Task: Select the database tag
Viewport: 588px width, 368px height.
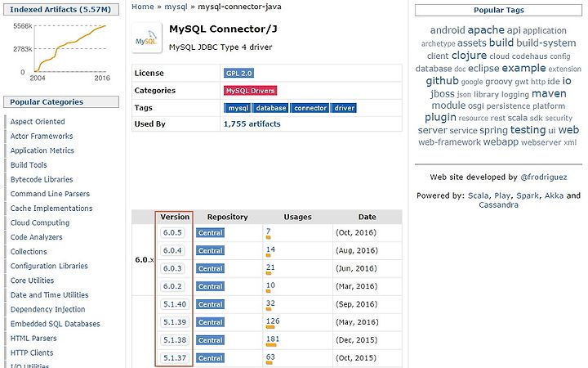Action: click(x=270, y=108)
